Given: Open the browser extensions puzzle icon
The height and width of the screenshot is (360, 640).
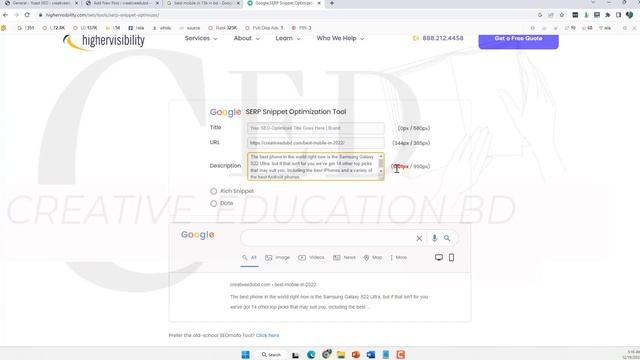Looking at the screenshot, I should point(608,15).
